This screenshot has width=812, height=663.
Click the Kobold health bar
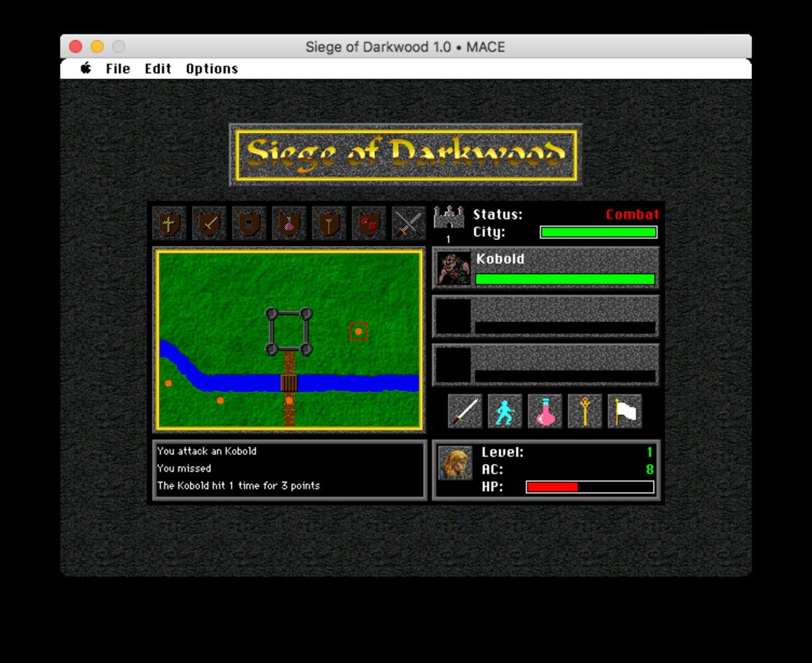pos(566,279)
